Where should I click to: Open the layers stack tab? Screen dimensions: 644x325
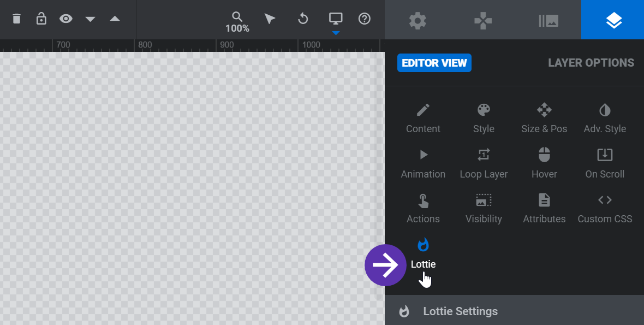coord(614,21)
